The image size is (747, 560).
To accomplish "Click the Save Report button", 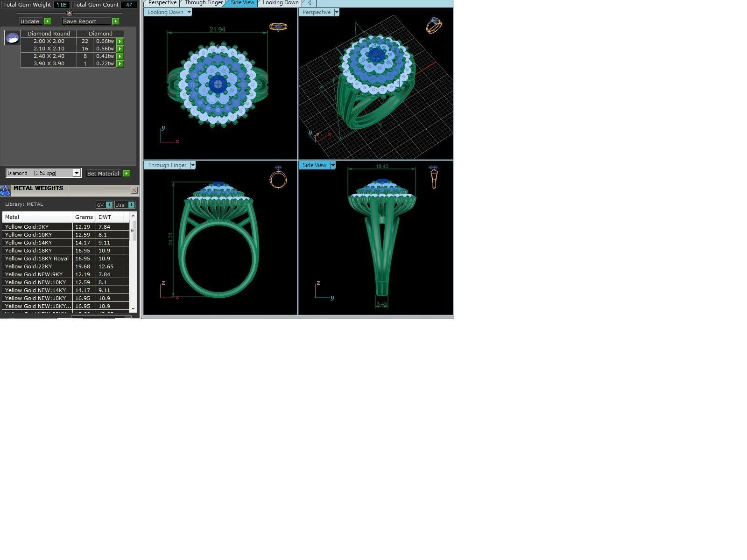I will (x=87, y=21).
